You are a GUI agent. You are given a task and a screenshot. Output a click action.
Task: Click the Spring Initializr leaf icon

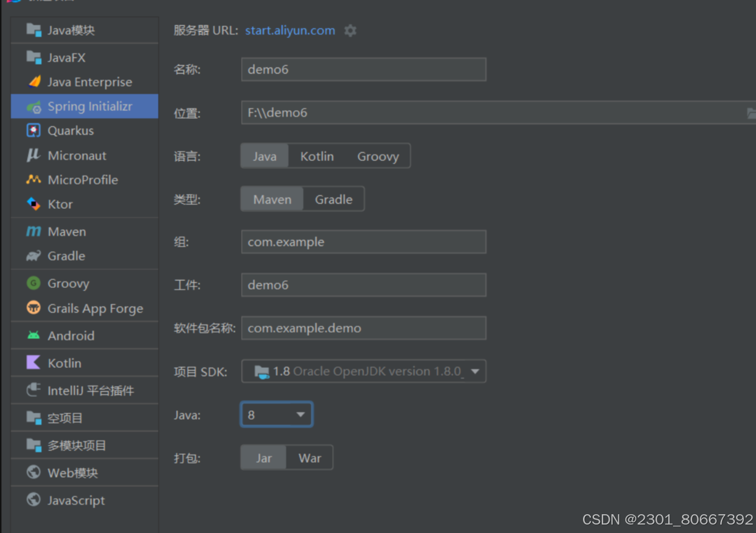(34, 106)
